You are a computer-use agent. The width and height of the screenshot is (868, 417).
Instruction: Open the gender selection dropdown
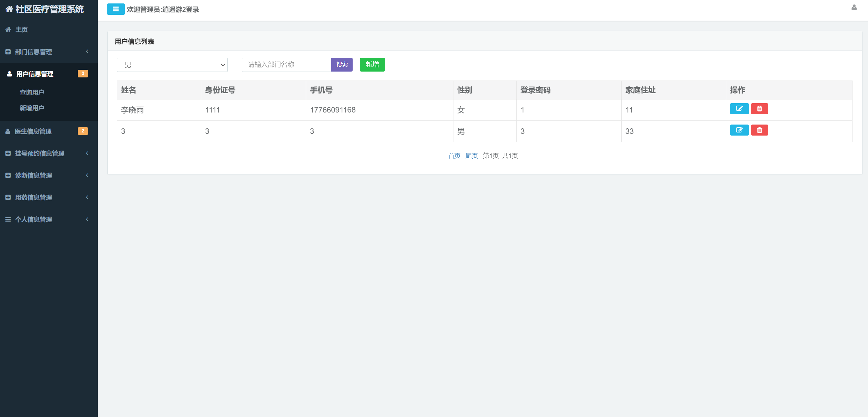coord(172,65)
